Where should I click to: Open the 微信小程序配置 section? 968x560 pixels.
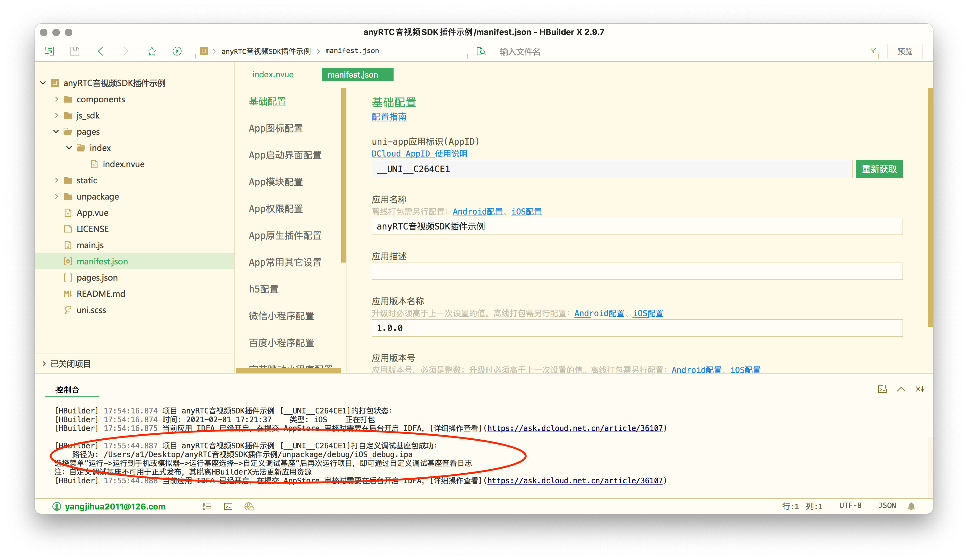pyautogui.click(x=281, y=316)
